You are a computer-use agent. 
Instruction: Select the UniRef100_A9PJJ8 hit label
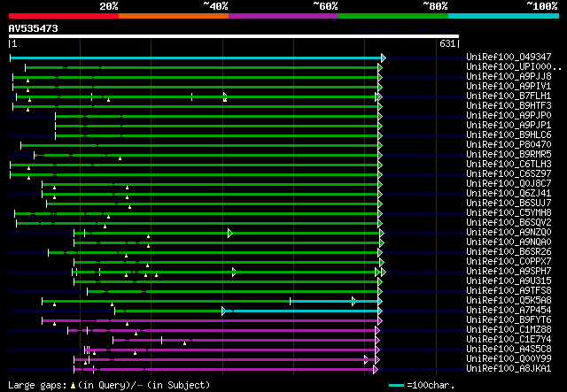click(x=509, y=76)
